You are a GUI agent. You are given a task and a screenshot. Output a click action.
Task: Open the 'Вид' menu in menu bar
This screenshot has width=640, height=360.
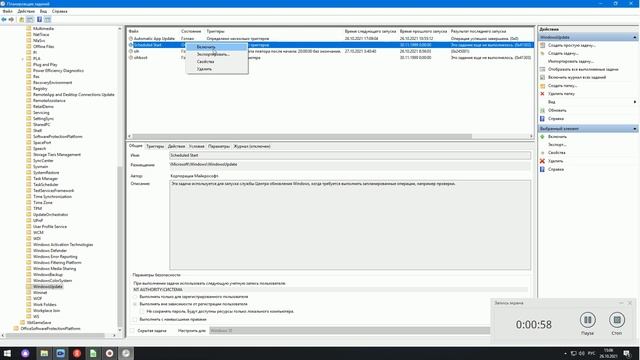(x=43, y=11)
